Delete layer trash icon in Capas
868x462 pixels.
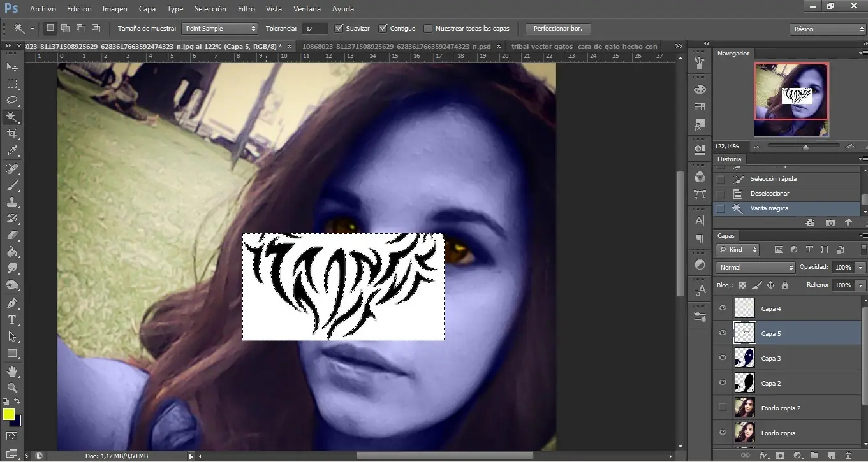click(x=848, y=456)
